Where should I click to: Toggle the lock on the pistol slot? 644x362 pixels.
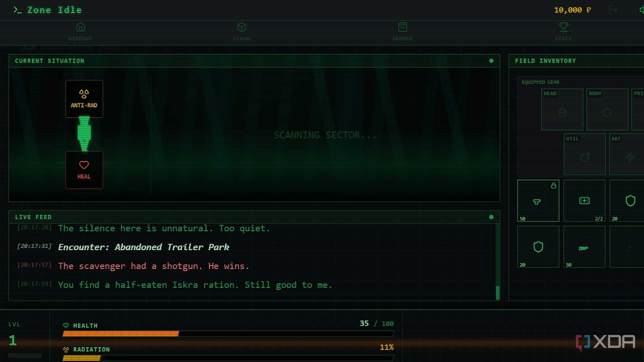[553, 186]
